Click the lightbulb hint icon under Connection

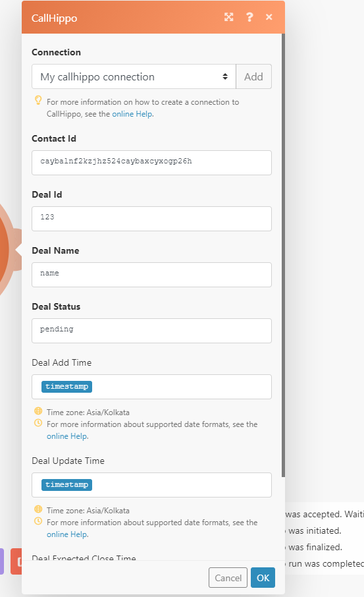38,100
